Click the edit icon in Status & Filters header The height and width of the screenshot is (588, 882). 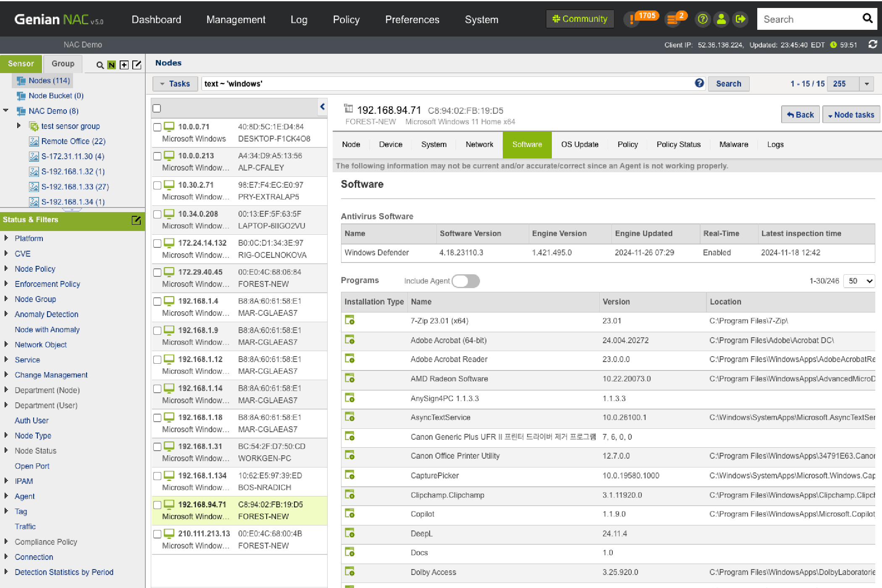(x=136, y=220)
